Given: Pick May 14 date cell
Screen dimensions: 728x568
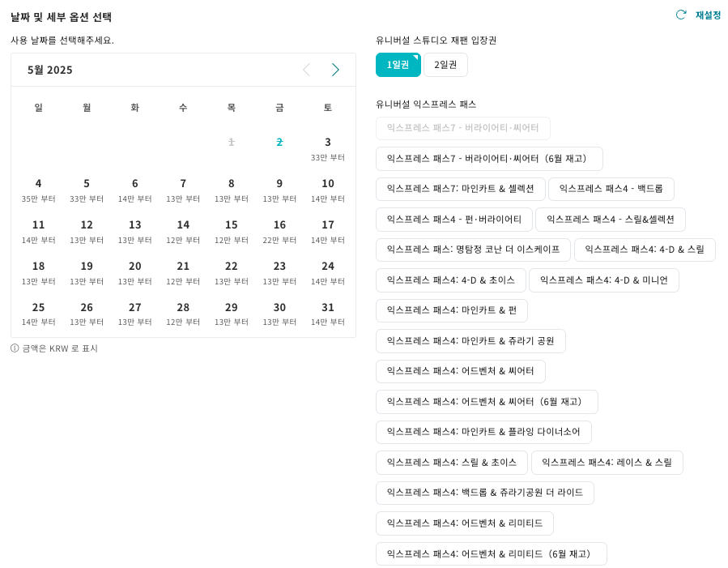Looking at the screenshot, I should [183, 231].
